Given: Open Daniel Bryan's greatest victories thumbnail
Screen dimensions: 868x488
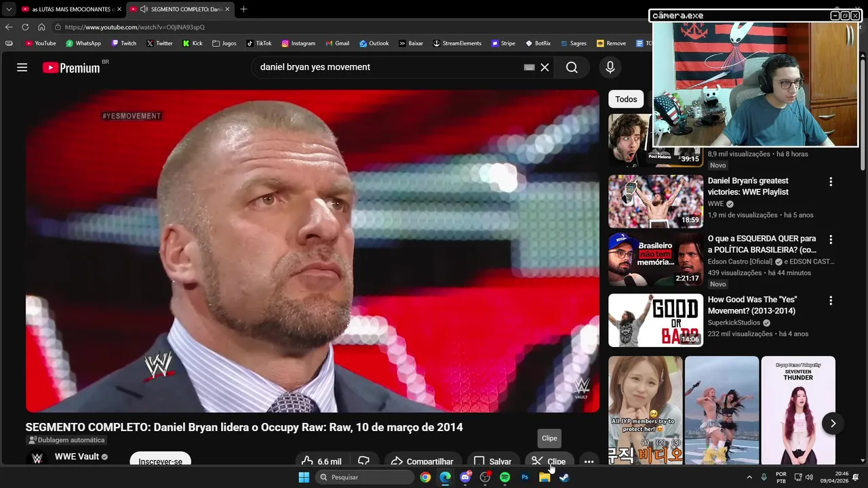Looking at the screenshot, I should click(x=656, y=201).
